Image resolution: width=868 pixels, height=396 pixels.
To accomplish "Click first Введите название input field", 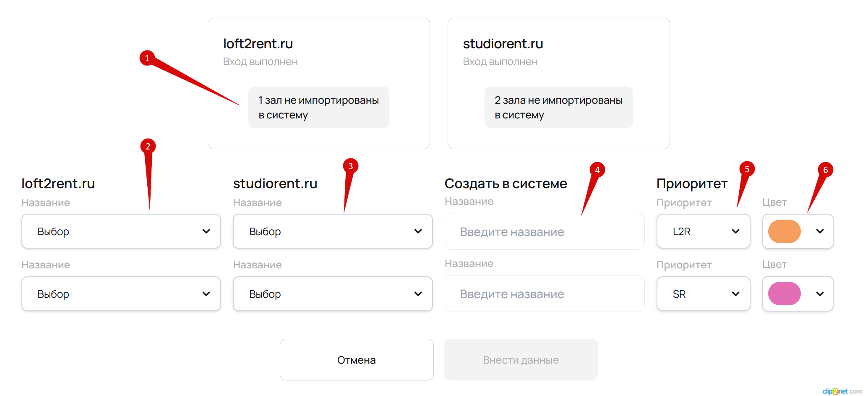I will pyautogui.click(x=545, y=231).
